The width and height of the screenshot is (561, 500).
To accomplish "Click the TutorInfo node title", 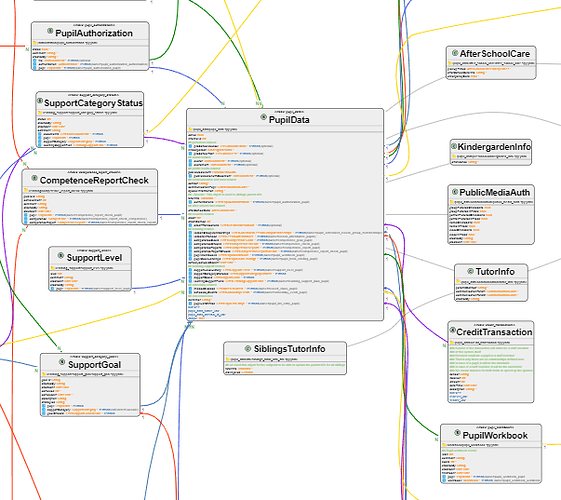I will click(x=495, y=272).
